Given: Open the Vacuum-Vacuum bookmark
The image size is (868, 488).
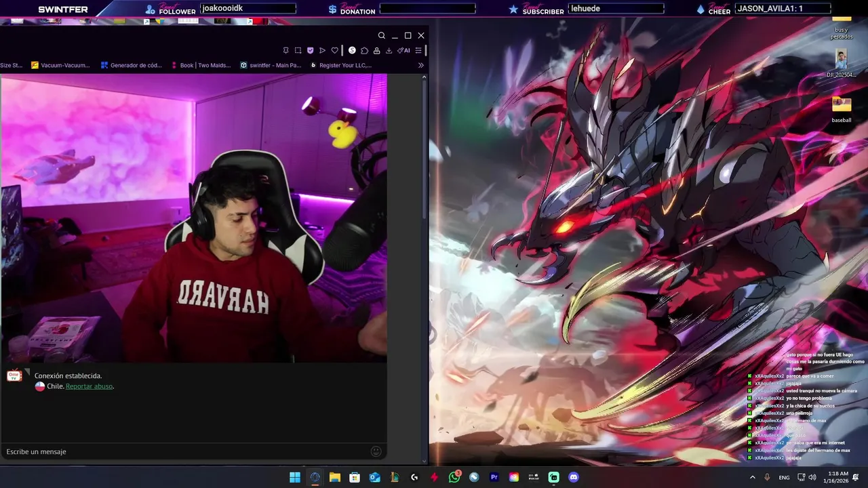Looking at the screenshot, I should [x=60, y=65].
